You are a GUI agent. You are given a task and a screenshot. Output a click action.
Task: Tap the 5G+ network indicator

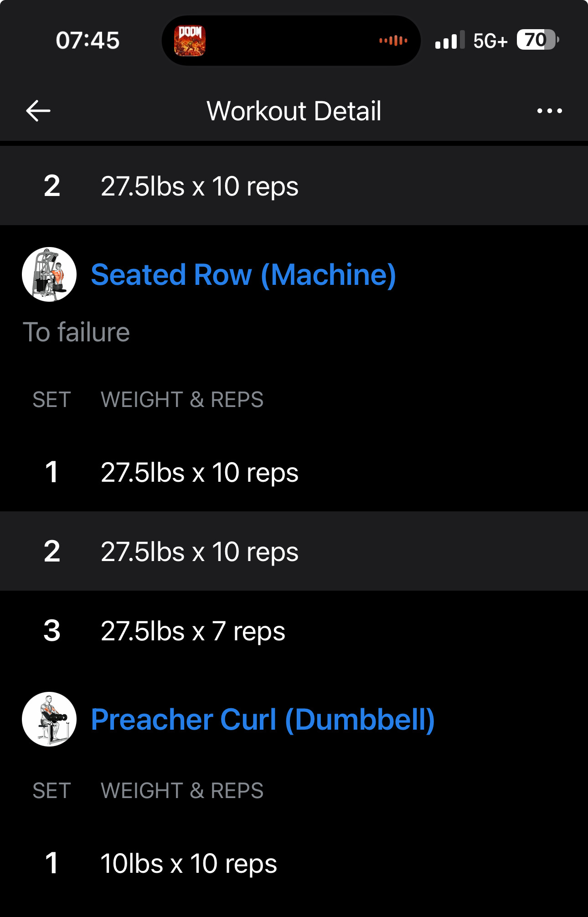pos(490,41)
